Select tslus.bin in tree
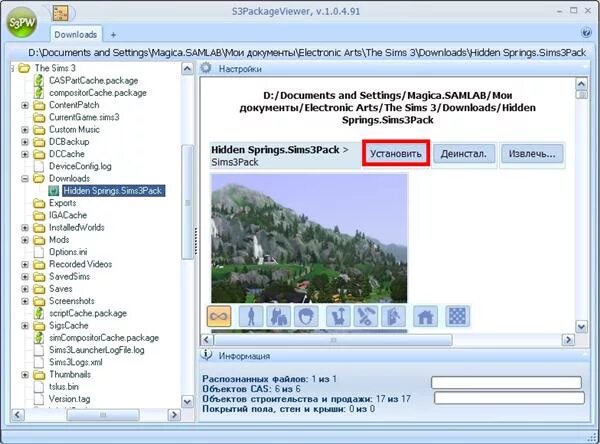Screen dimensions: 600x444 pyautogui.click(x=64, y=387)
